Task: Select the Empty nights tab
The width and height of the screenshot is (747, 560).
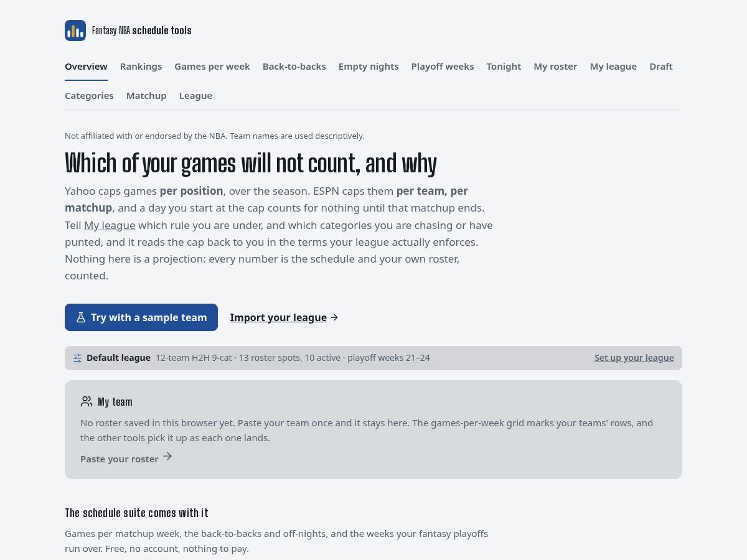Action: [369, 67]
